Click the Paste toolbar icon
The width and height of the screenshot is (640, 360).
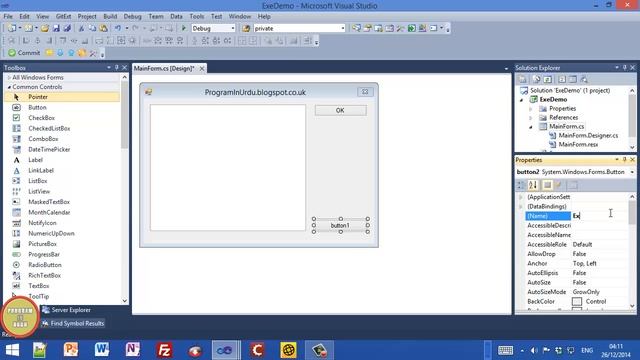coord(104,28)
